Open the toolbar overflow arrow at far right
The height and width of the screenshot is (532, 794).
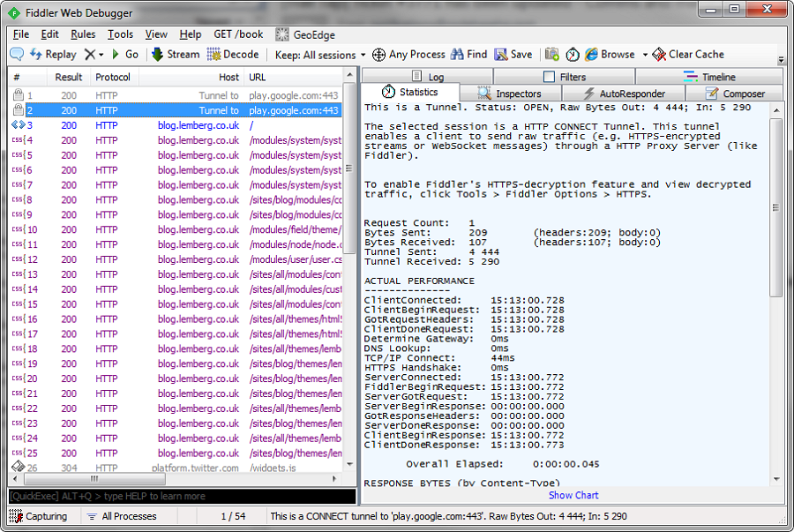pos(781,60)
